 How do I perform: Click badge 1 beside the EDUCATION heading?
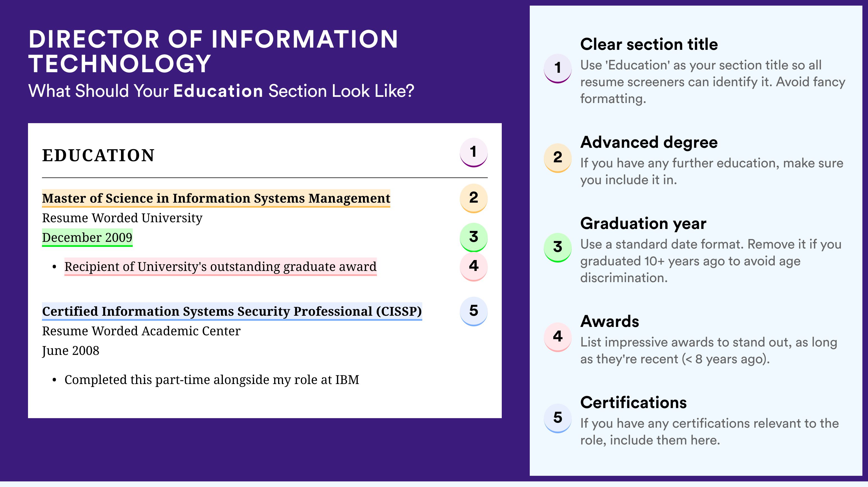coord(473,152)
